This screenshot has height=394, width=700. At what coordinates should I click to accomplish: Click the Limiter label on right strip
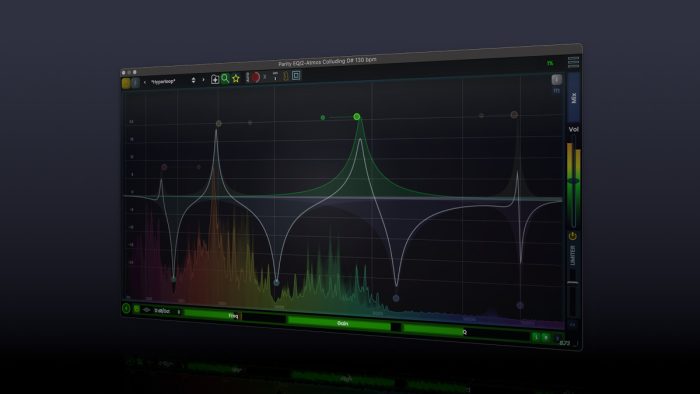573,255
